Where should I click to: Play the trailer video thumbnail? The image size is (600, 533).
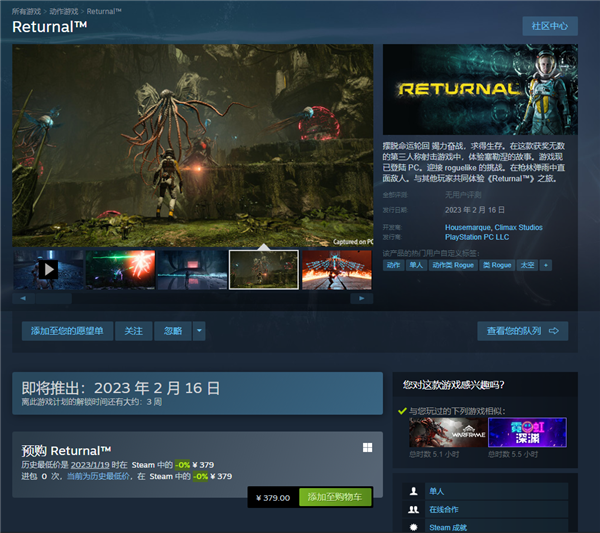(48, 270)
